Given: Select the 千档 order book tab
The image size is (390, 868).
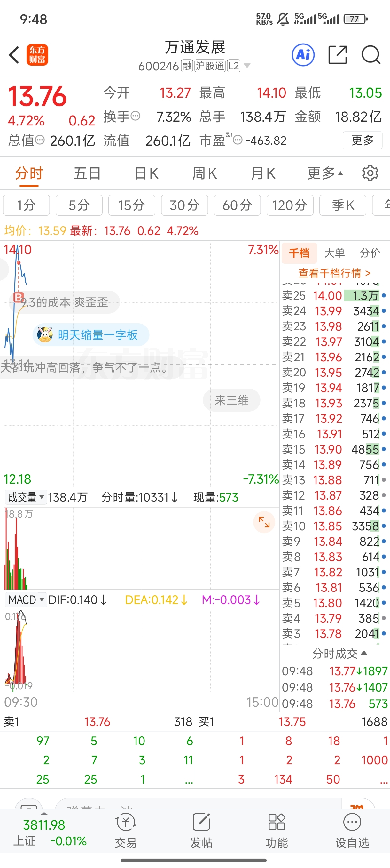Looking at the screenshot, I should click(299, 253).
